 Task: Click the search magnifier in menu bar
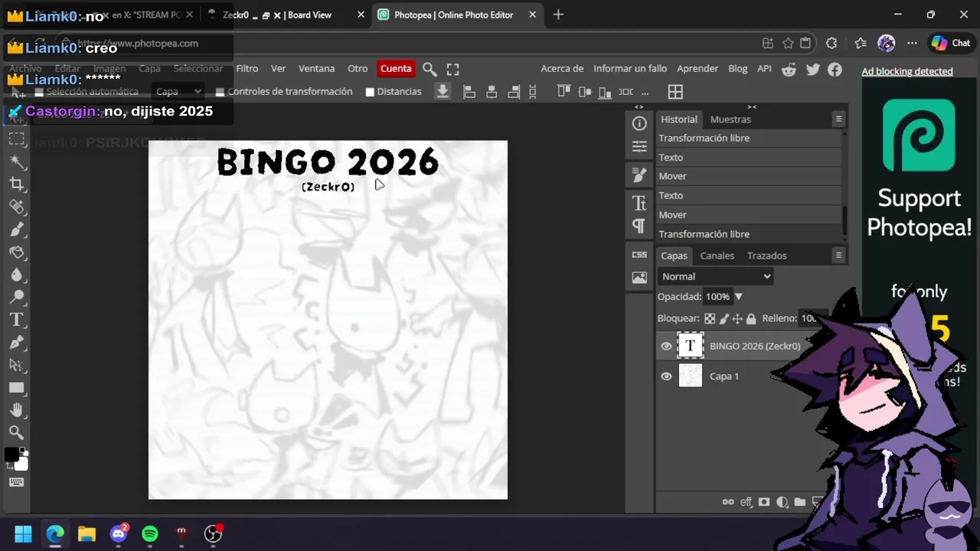pos(430,69)
